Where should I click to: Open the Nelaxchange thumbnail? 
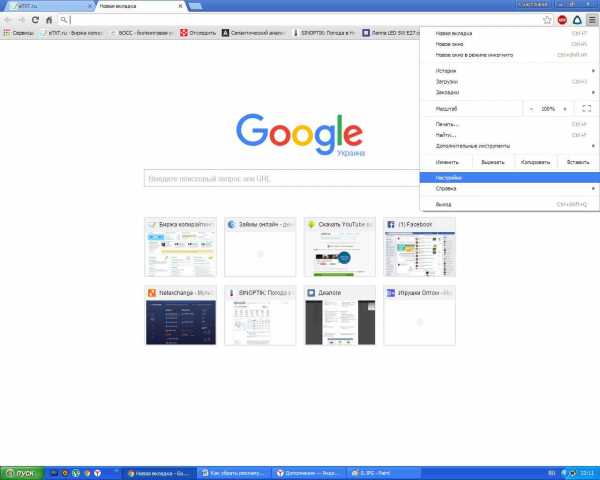[181, 315]
